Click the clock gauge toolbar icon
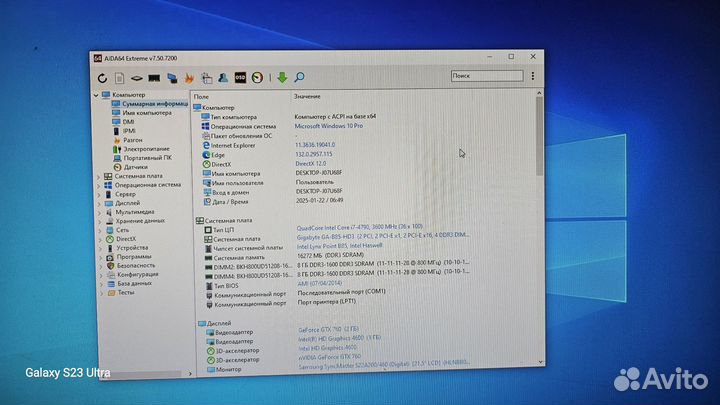720x405 pixels. (x=257, y=77)
